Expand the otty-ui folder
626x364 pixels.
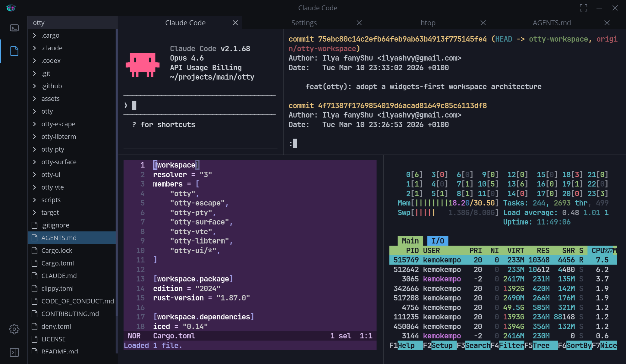point(72,174)
